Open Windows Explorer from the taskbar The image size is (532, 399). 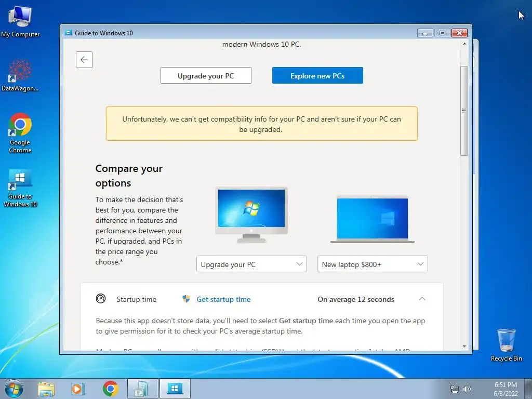pyautogui.click(x=46, y=389)
